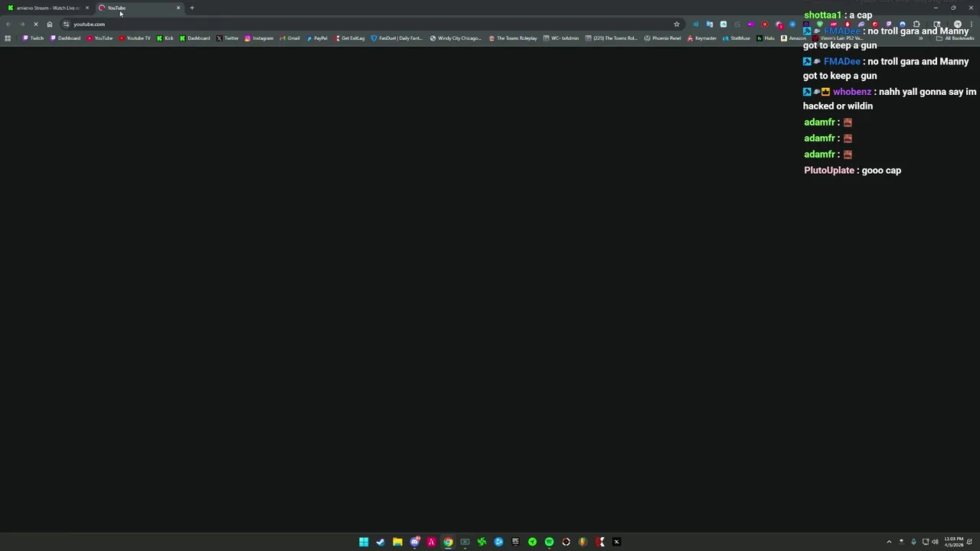Open browser home page
This screenshot has width=980, height=551.
(50, 24)
